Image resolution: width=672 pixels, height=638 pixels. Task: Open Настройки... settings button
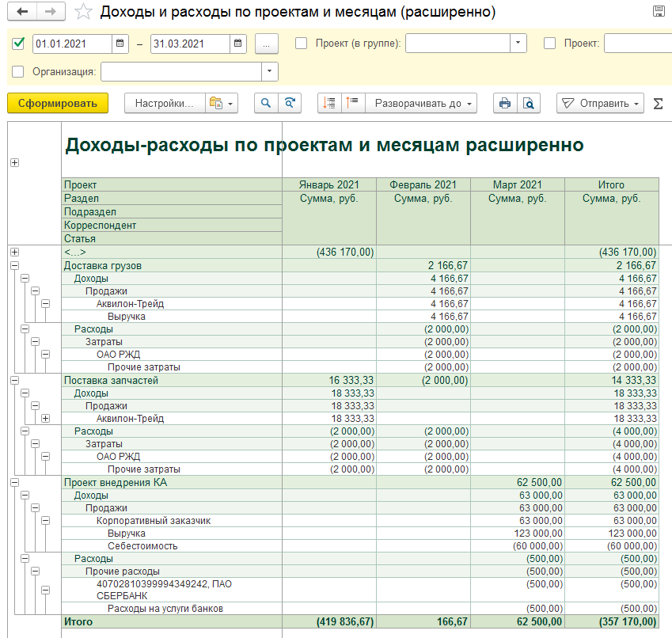click(x=165, y=103)
